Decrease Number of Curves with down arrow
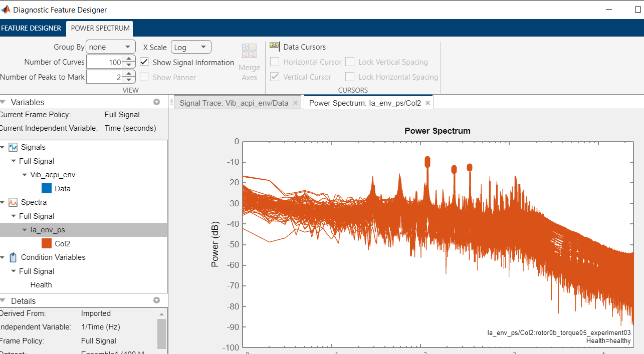644x354 pixels. 129,66
